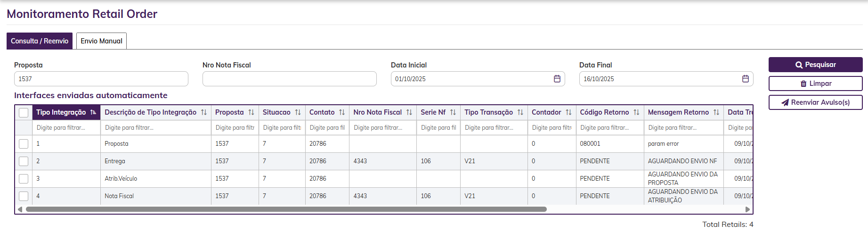Click Serie Nf column sort arrows
Viewport: 868px width, 242px height.
(x=453, y=112)
